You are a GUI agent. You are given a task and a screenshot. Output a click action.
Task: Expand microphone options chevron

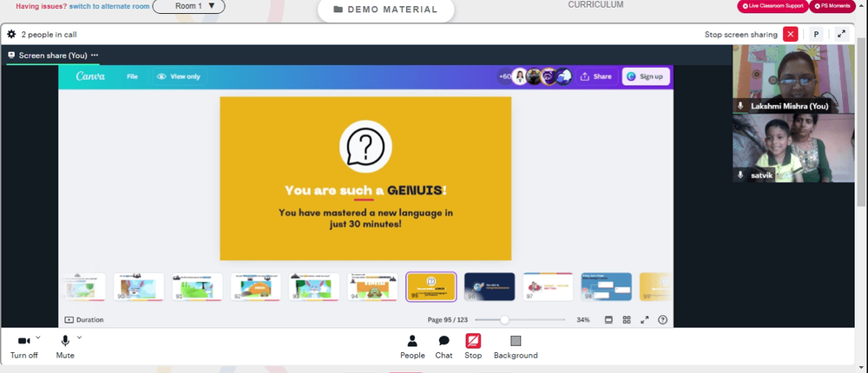[x=79, y=337]
